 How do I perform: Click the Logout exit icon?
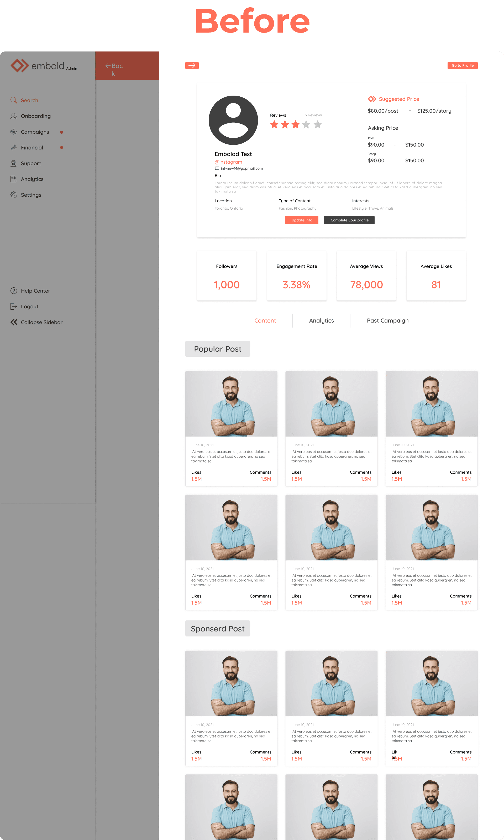pyautogui.click(x=14, y=307)
